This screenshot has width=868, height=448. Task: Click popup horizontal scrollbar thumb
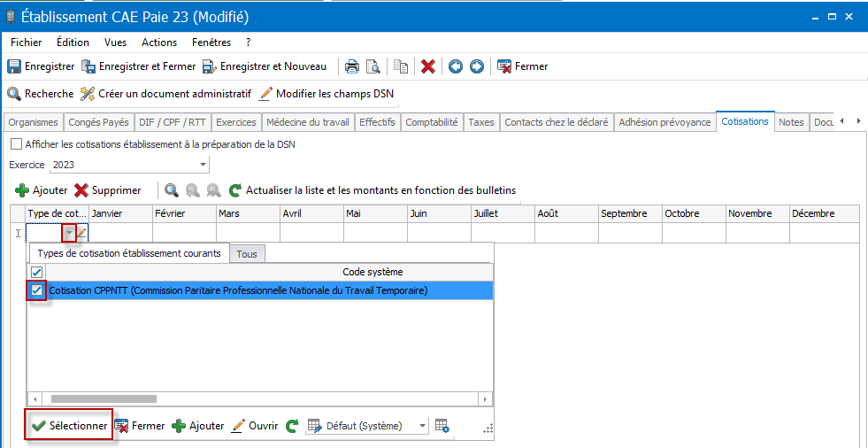tap(104, 398)
